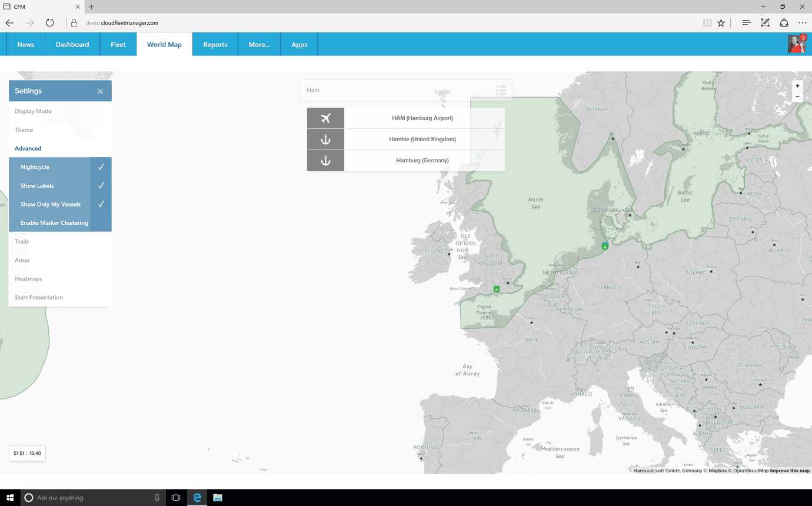The width and height of the screenshot is (812, 506).
Task: Open user profile avatar with notifications
Action: (796, 44)
